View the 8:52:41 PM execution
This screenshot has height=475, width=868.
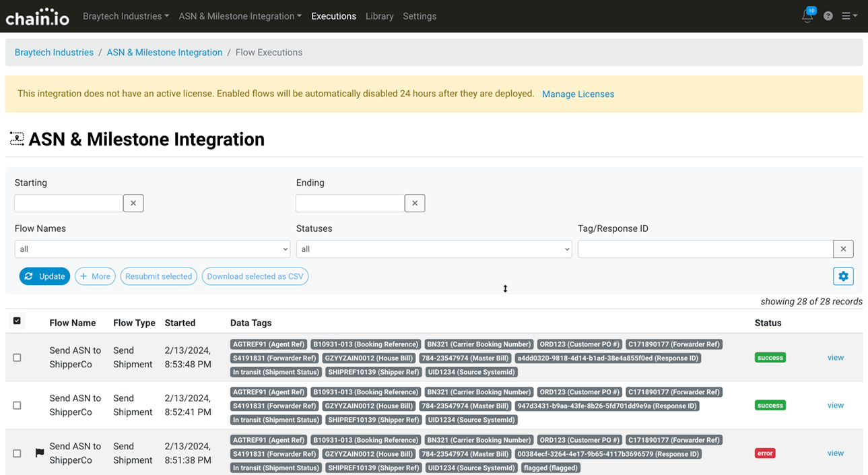click(835, 406)
